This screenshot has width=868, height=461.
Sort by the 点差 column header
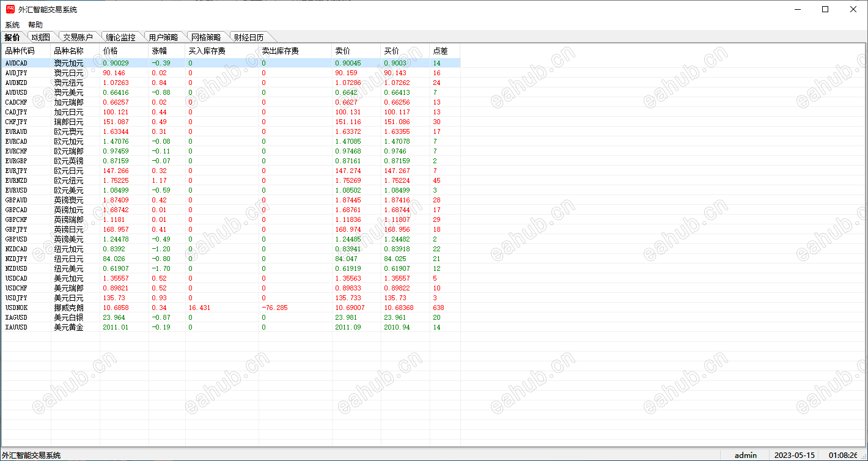pos(445,51)
